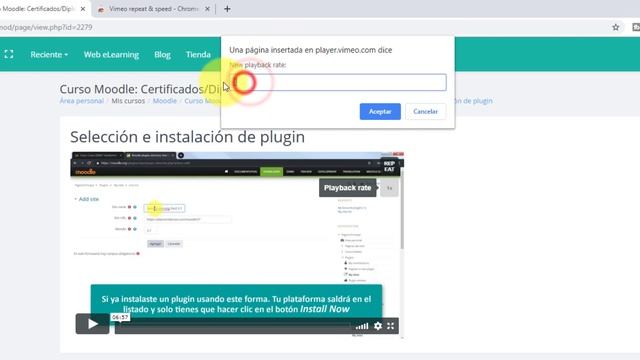Toggle the REPEAT button on video

click(389, 166)
